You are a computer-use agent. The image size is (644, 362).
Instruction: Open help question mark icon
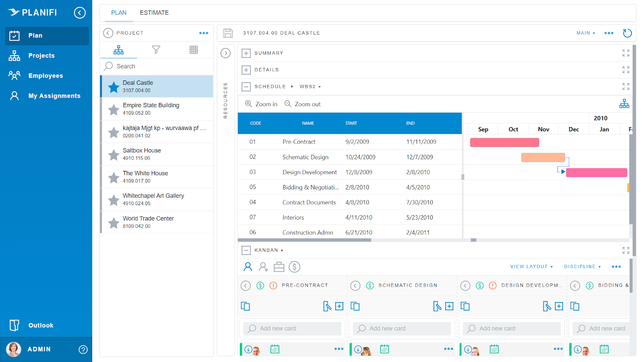pos(83,350)
